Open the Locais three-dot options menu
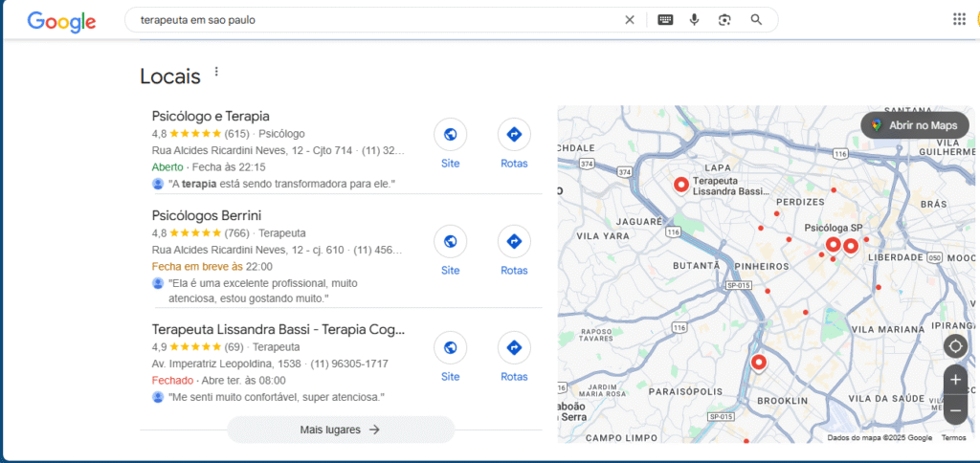Image resolution: width=980 pixels, height=463 pixels. pyautogui.click(x=216, y=71)
